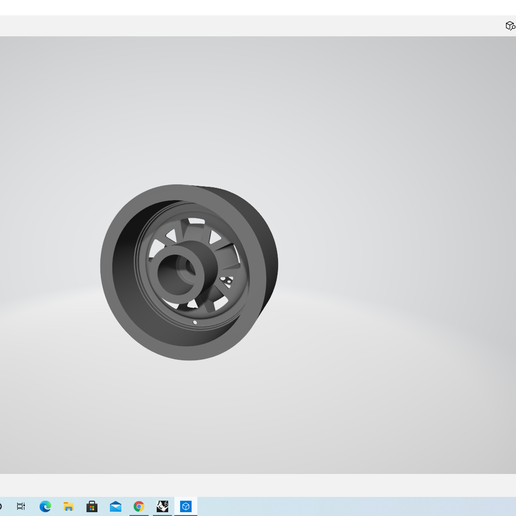This screenshot has width=516, height=516.
Task: Click the blank toolbar strip above the viewport
Action: click(x=250, y=26)
